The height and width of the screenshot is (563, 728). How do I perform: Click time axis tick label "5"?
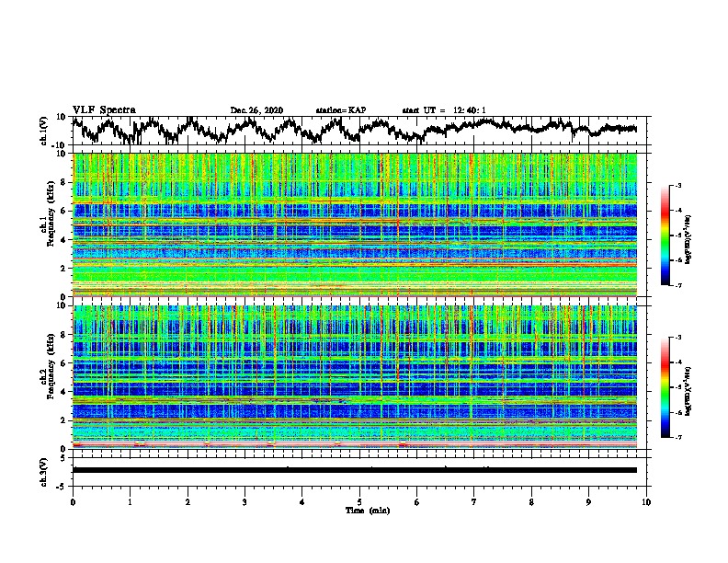click(x=359, y=502)
